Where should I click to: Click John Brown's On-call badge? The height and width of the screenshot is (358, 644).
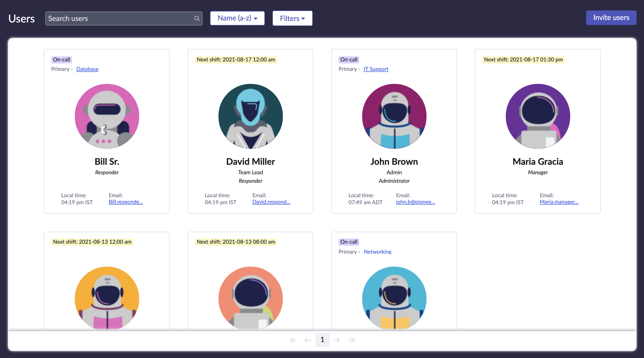click(349, 59)
